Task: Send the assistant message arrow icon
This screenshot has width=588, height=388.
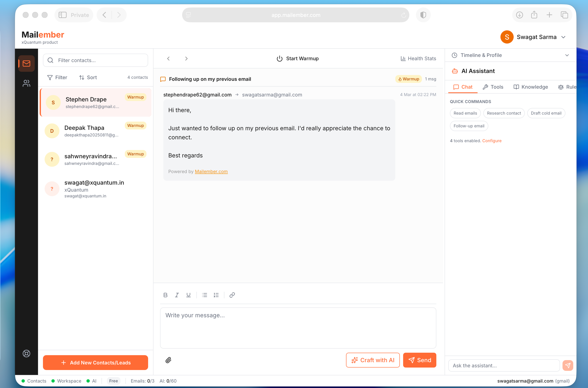Action: pos(568,365)
